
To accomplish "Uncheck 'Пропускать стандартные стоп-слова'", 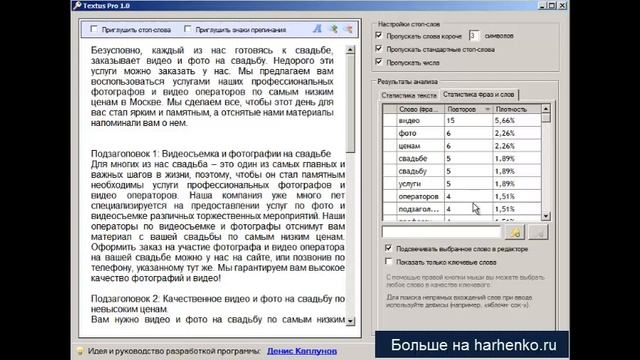I will click(x=379, y=49).
